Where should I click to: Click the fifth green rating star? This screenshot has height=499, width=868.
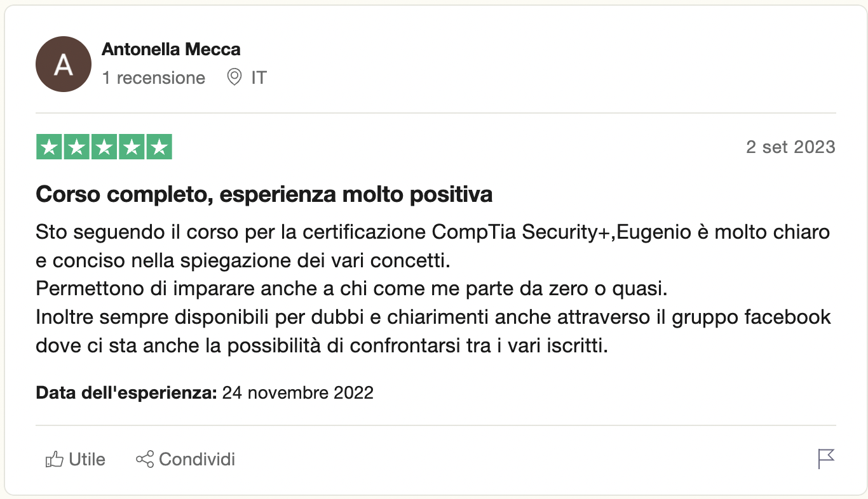pos(159,147)
